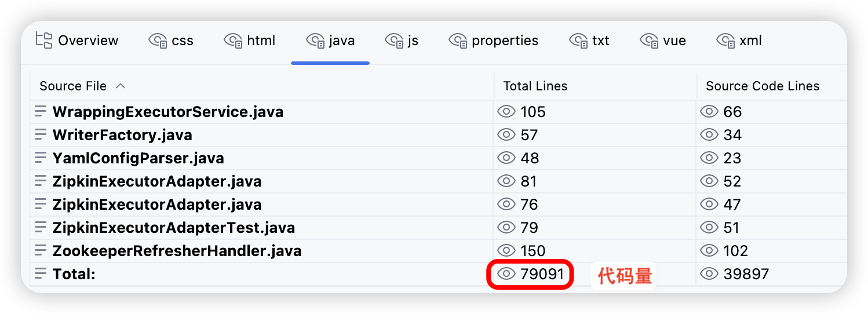Click the html tab eye icon

click(x=233, y=41)
